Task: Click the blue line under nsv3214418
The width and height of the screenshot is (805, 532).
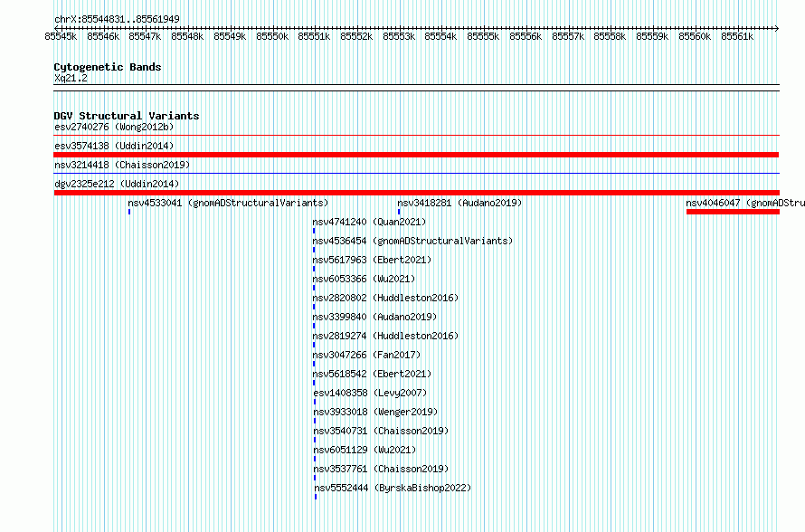Action: click(416, 174)
